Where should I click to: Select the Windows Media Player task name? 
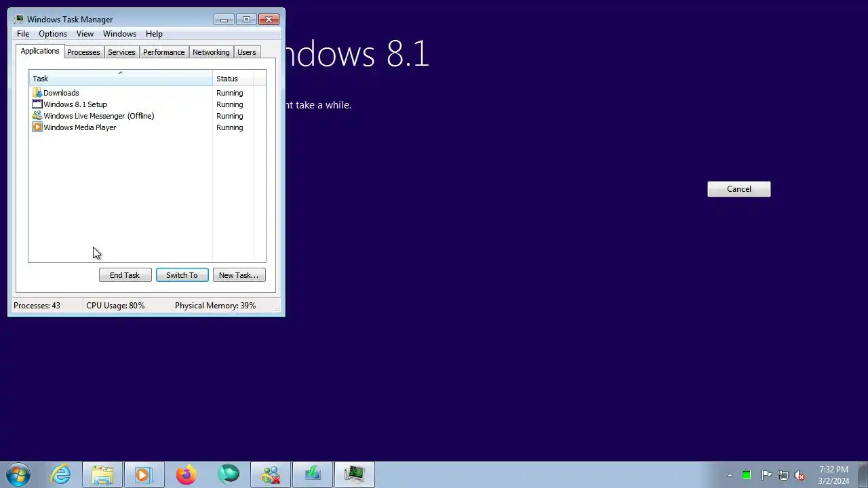(80, 127)
